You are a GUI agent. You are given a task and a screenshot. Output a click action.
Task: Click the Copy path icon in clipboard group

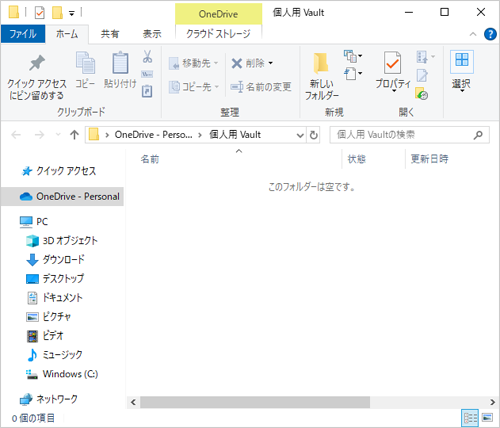click(147, 74)
